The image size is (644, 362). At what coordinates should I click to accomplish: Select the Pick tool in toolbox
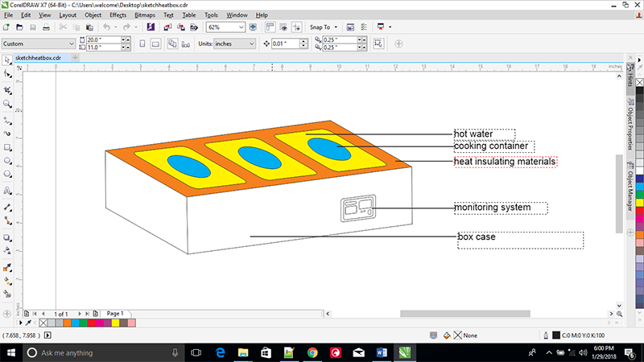click(x=7, y=60)
